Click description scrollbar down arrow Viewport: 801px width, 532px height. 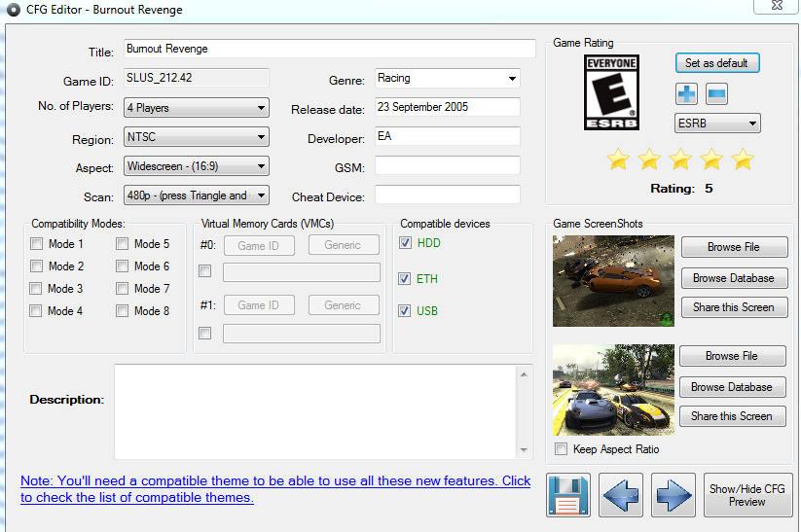[x=525, y=449]
